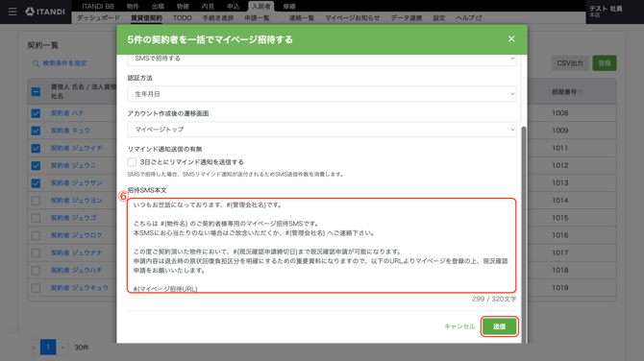Select the 物確 top tab
The width and height of the screenshot is (644, 361).
[x=183, y=6]
